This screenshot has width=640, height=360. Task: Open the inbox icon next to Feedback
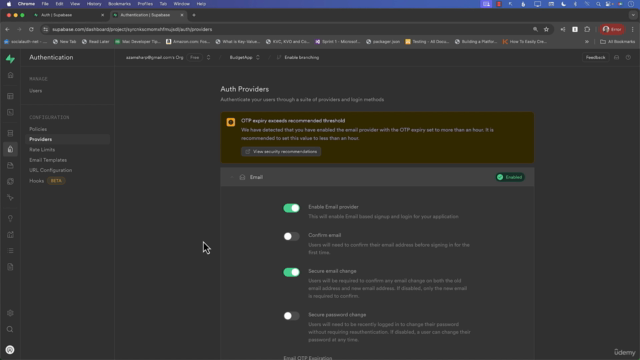pyautogui.click(x=616, y=58)
